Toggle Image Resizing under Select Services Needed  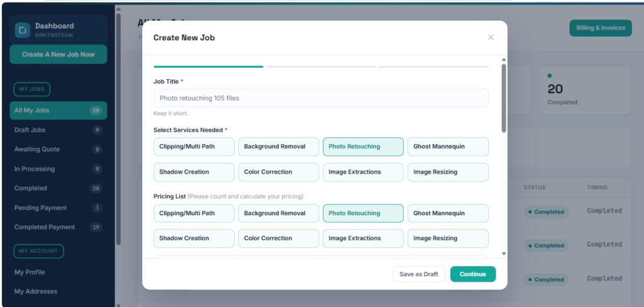point(448,172)
